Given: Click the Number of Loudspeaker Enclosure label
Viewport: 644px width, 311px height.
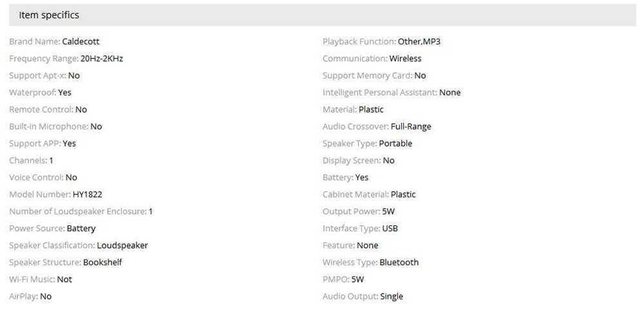Looking at the screenshot, I should 77,211.
